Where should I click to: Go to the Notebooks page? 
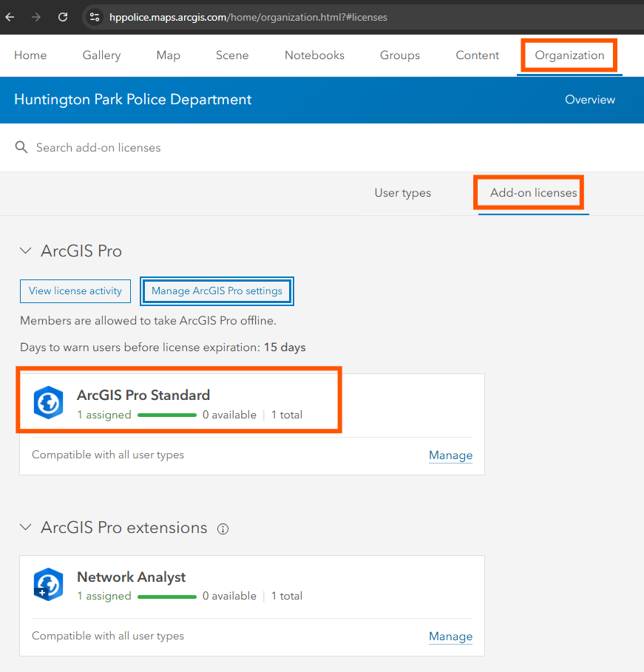click(x=314, y=55)
